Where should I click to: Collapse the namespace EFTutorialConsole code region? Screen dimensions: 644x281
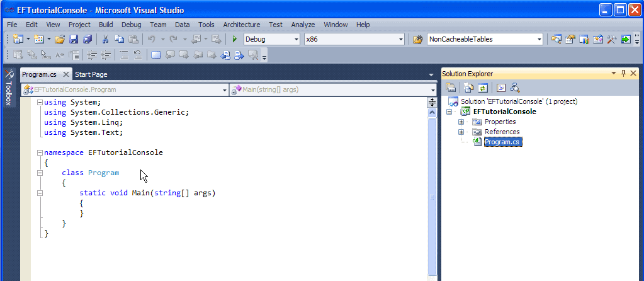(40, 153)
